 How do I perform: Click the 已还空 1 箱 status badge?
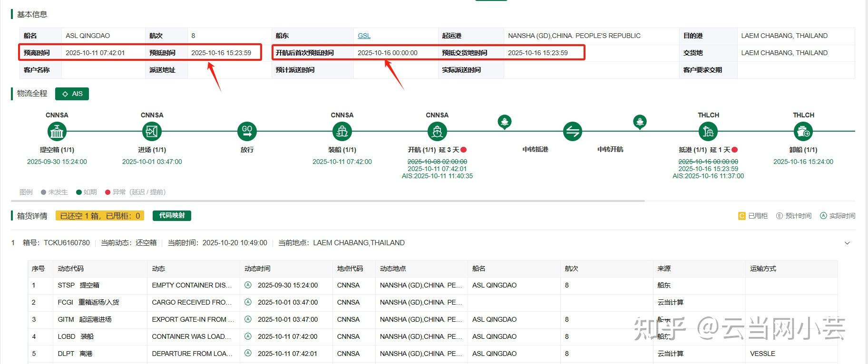pos(100,216)
